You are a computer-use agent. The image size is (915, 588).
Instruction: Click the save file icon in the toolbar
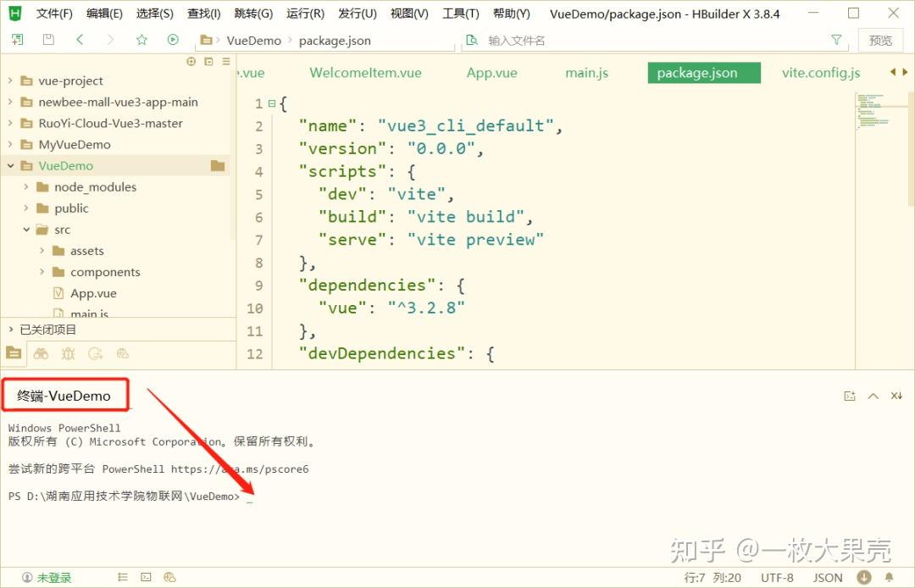click(48, 39)
